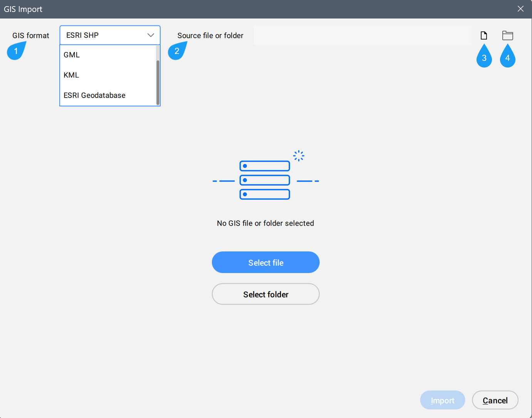Close the GIS Import window
Image resolution: width=532 pixels, height=418 pixels.
click(x=520, y=9)
